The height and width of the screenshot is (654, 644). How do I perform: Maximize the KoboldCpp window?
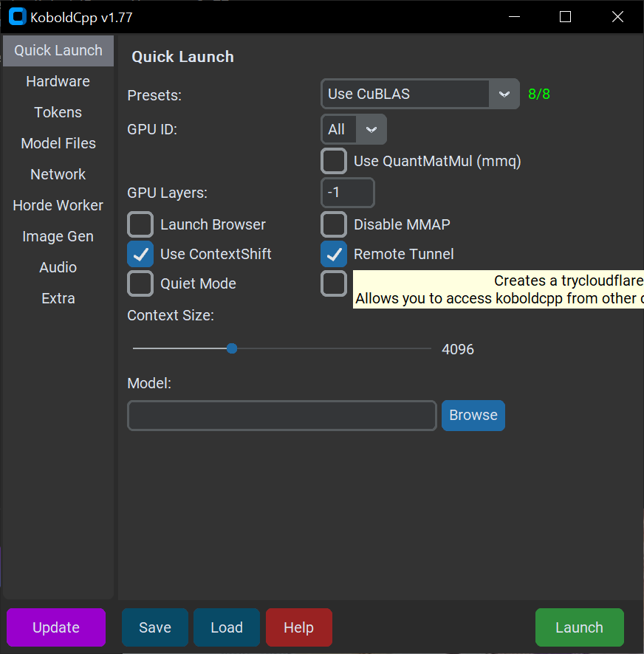[x=565, y=17]
